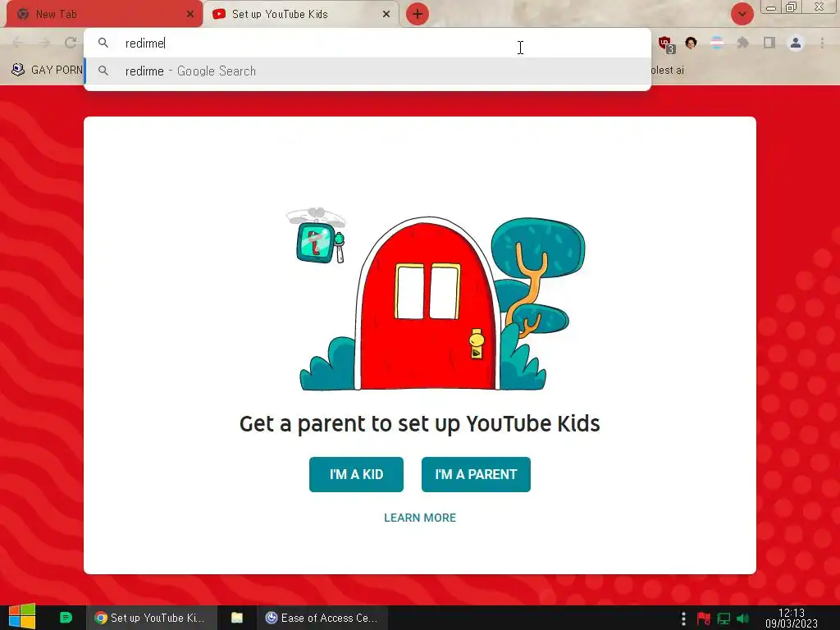Click the striped flag extension icon

coord(717,43)
